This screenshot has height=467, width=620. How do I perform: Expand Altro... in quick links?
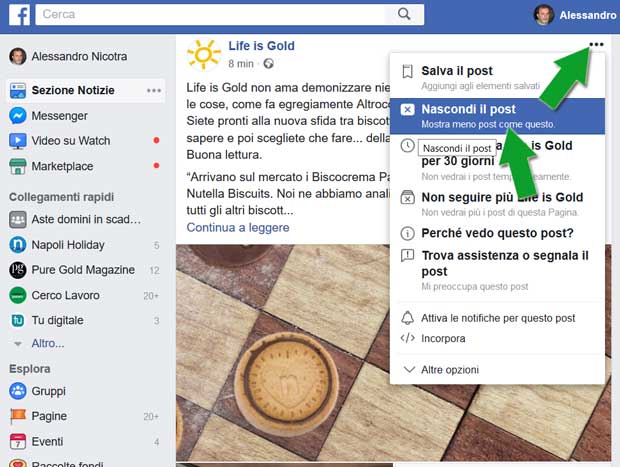47,343
